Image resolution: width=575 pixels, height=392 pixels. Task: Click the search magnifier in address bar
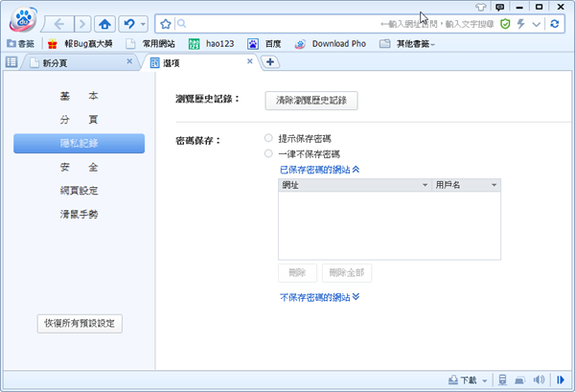click(181, 24)
